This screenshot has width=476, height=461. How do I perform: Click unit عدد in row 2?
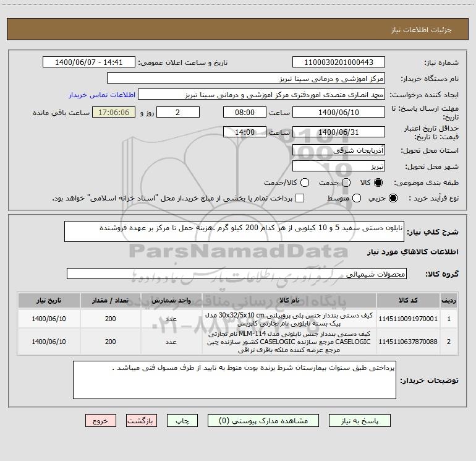pyautogui.click(x=171, y=342)
